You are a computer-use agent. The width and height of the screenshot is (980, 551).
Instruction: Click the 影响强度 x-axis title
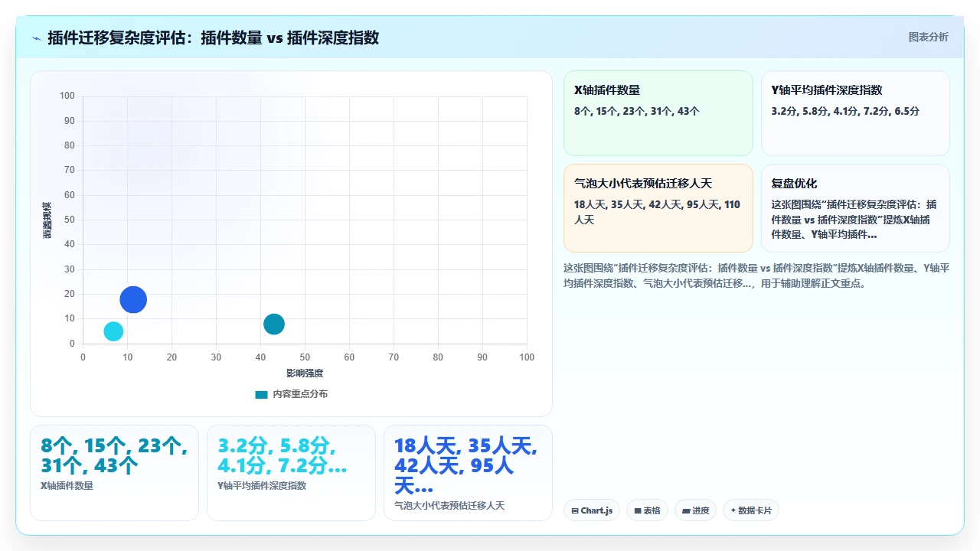pos(305,373)
